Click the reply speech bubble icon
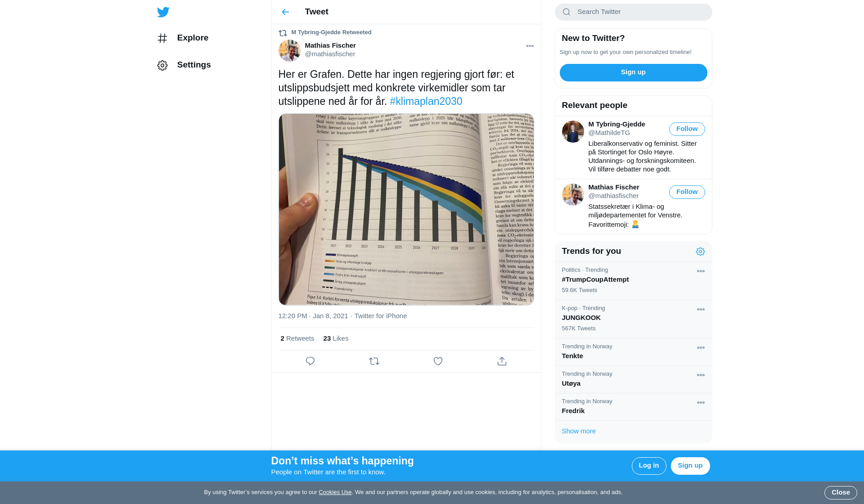 310,361
